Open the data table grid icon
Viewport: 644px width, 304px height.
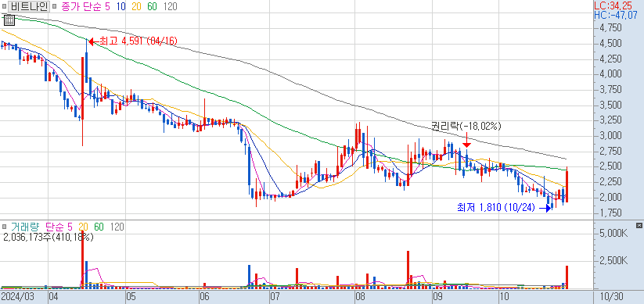click(9, 20)
